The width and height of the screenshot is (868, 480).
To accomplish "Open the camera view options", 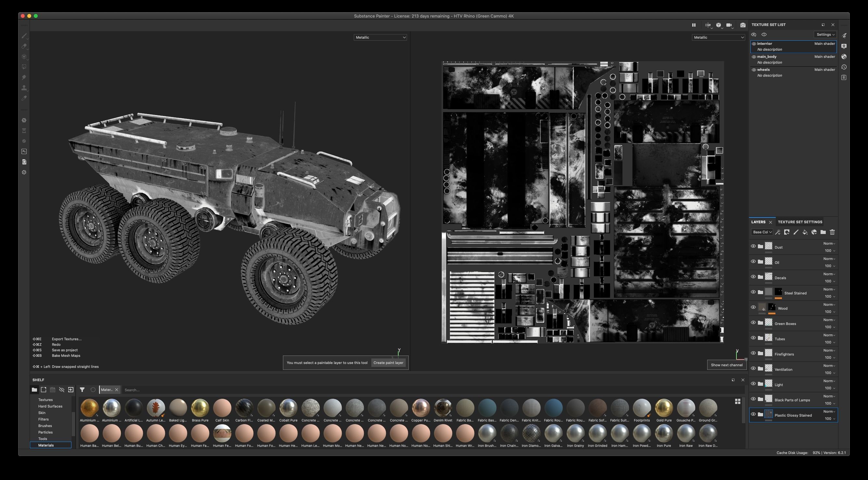I will [x=729, y=25].
